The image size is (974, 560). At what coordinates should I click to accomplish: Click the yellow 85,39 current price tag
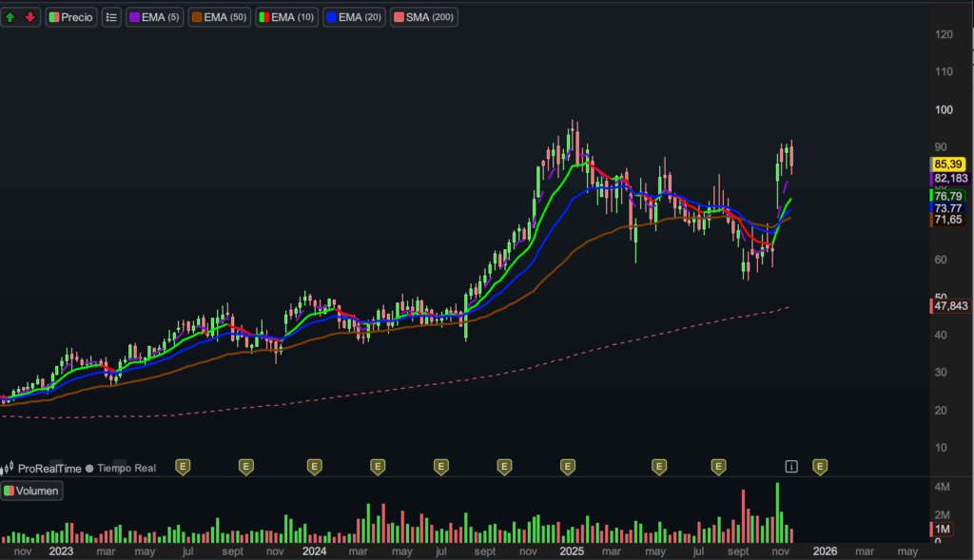click(x=949, y=164)
